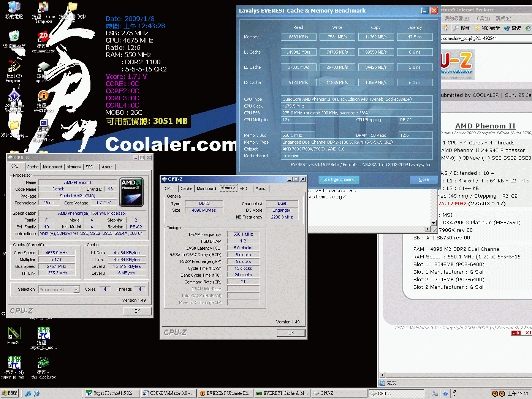Click the Close button in EVEREST benchmark window

[424, 179]
